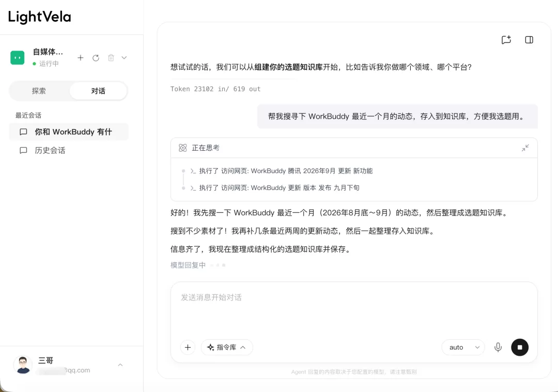The height and width of the screenshot is (392, 558).
Task: Switch to the 对话 tab
Action: (x=98, y=91)
